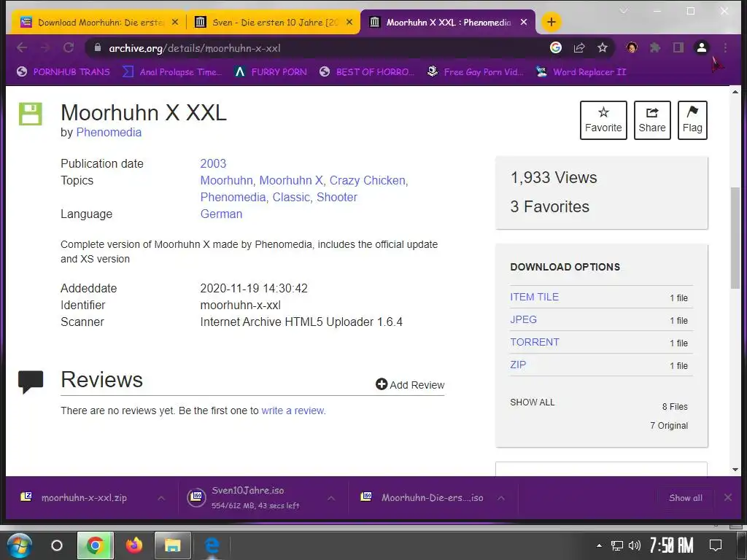Screen dimensions: 747x560
Task: Close the Sven - Die ersten 10 Jahre tab
Action: (349, 22)
